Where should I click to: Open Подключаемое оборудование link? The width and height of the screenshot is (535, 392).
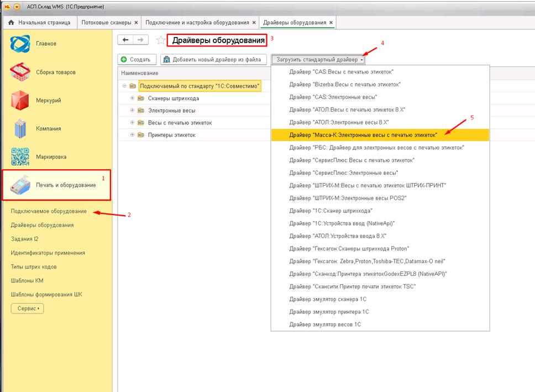(x=49, y=211)
